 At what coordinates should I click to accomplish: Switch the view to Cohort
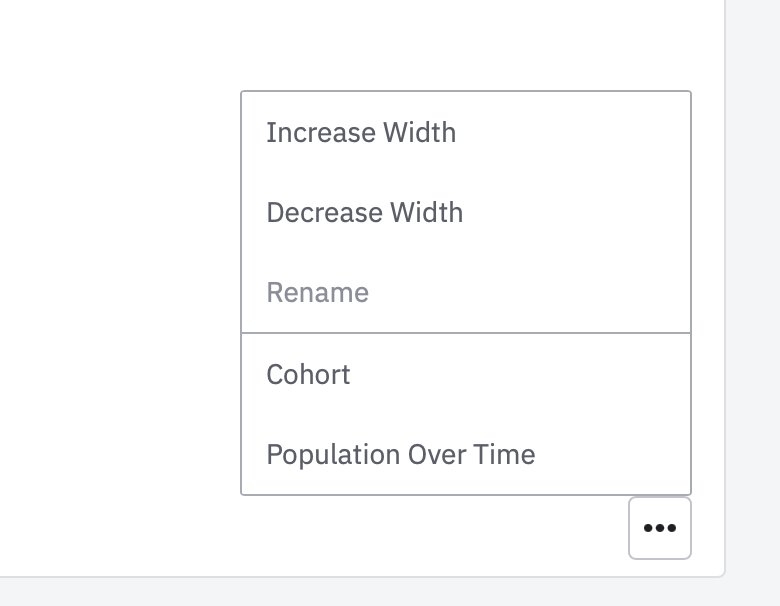point(309,375)
